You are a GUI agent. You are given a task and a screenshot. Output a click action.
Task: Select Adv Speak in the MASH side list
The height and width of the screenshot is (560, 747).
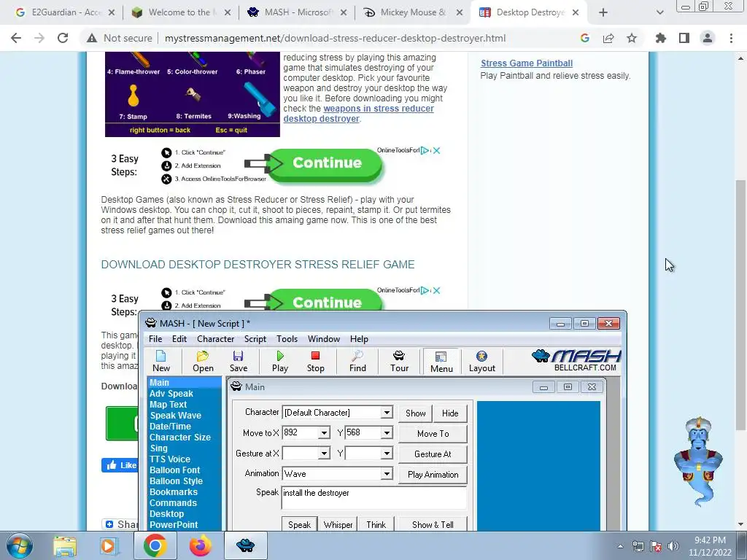tap(171, 394)
